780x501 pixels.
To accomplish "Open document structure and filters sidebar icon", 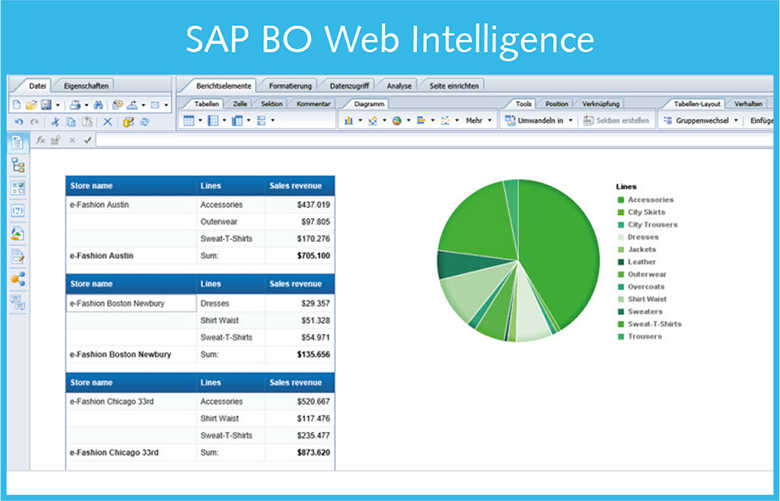I will [x=17, y=256].
